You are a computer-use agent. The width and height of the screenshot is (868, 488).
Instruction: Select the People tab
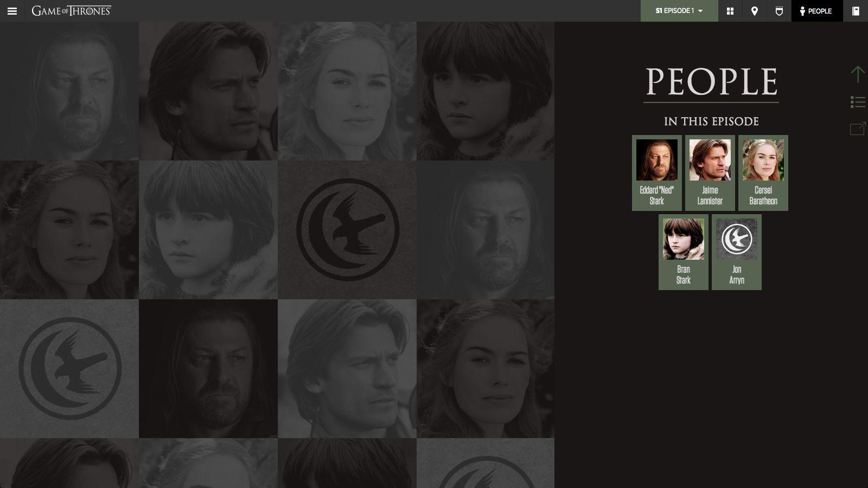coord(816,11)
